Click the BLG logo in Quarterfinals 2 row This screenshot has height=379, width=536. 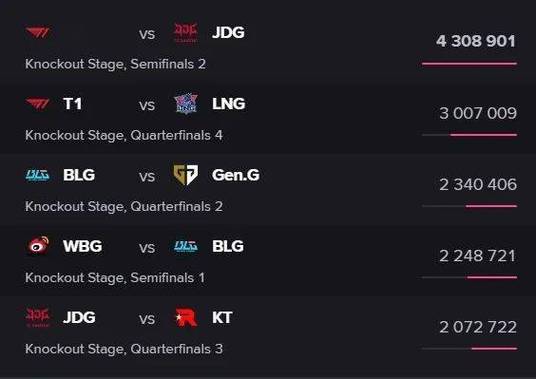click(38, 175)
